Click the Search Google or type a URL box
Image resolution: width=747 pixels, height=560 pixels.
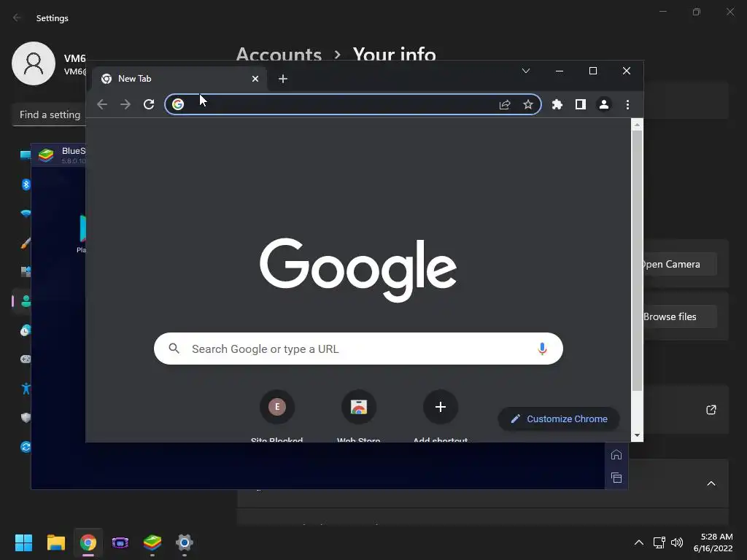click(x=358, y=349)
